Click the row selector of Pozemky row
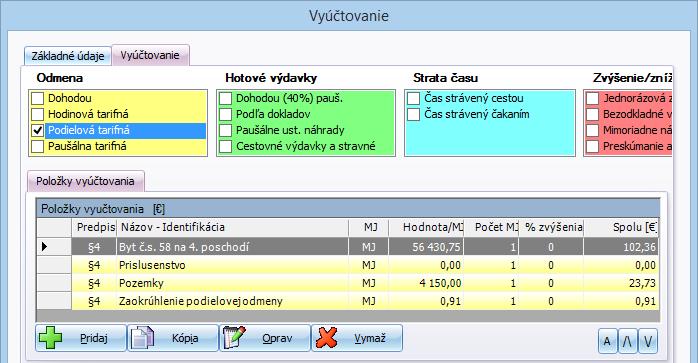 point(54,283)
